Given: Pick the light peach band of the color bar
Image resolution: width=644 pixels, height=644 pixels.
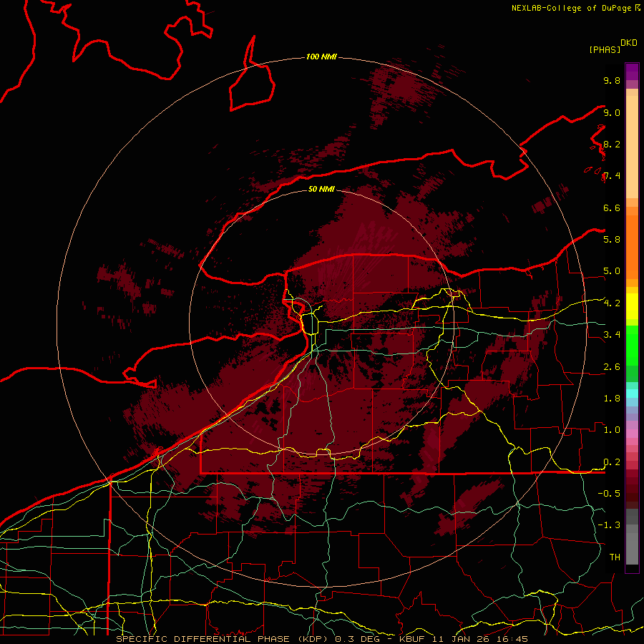Looking at the screenshot, I should pos(632,147).
